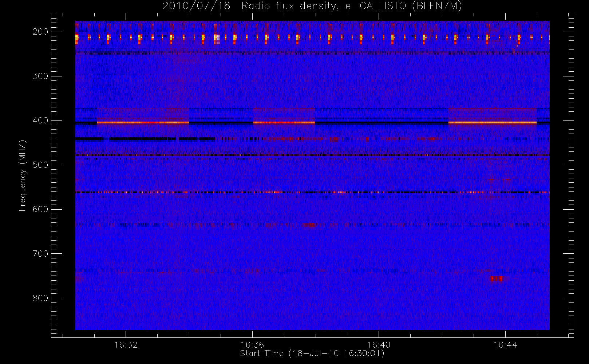The height and width of the screenshot is (364, 589).
Task: Click the plot title '2010/07/18 Radio flux density'
Action: click(x=312, y=6)
